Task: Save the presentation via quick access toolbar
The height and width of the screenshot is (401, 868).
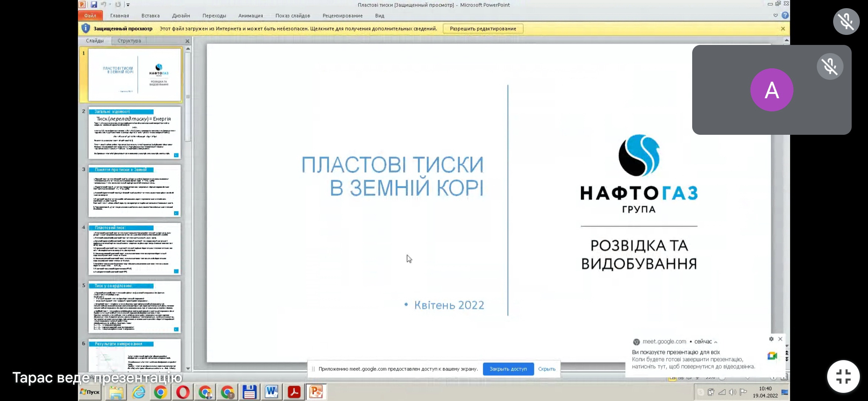Action: [x=94, y=4]
